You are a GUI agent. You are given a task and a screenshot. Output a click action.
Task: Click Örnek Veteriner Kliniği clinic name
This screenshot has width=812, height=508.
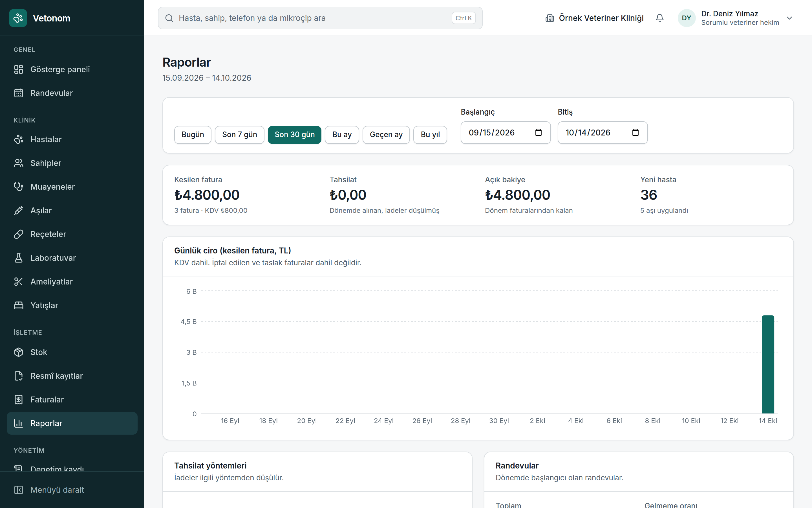pos(601,18)
